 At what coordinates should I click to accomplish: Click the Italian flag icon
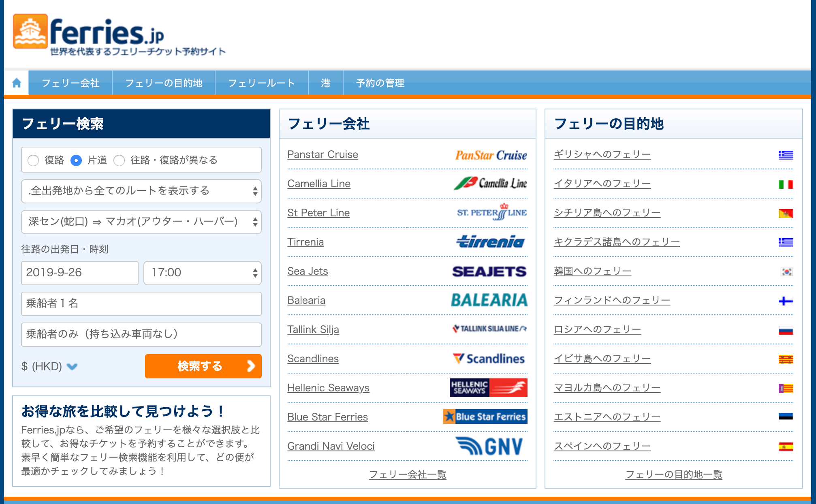pyautogui.click(x=786, y=184)
